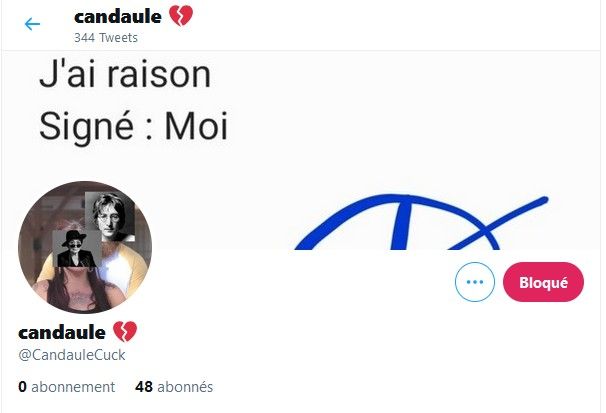Open the three-dot more options menu
Image resolution: width=606 pixels, height=413 pixels.
pos(475,282)
